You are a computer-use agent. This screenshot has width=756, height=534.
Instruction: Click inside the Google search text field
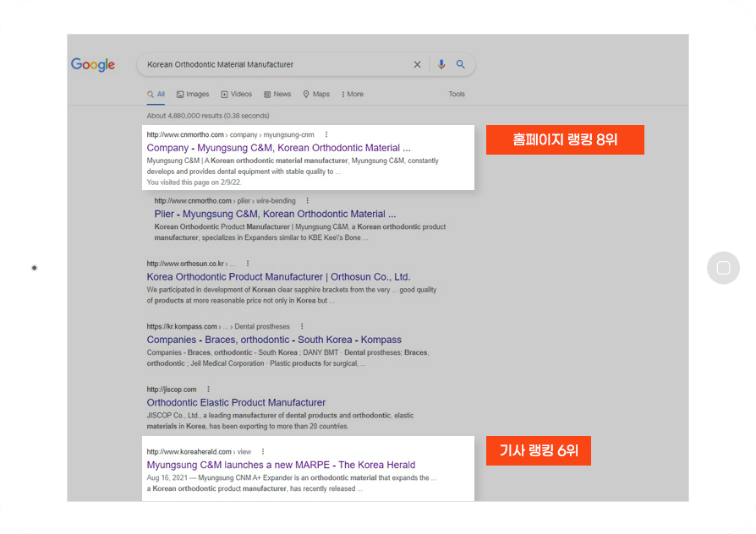click(x=275, y=64)
